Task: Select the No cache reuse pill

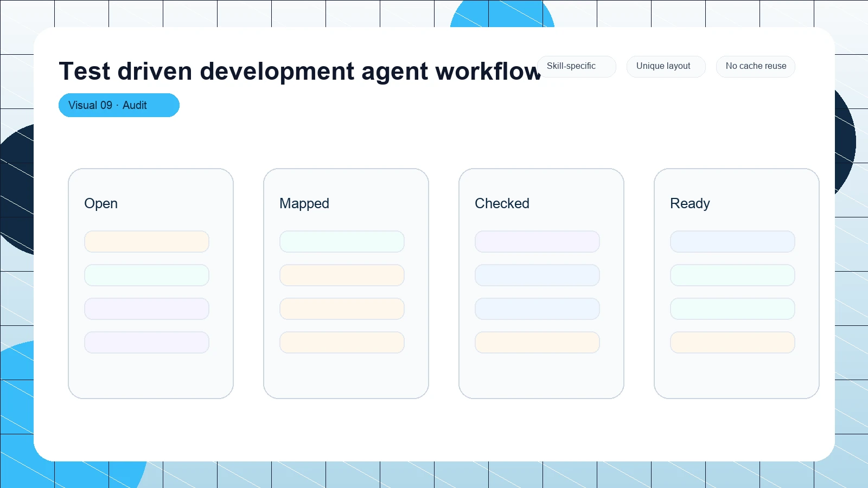Action: [x=756, y=66]
